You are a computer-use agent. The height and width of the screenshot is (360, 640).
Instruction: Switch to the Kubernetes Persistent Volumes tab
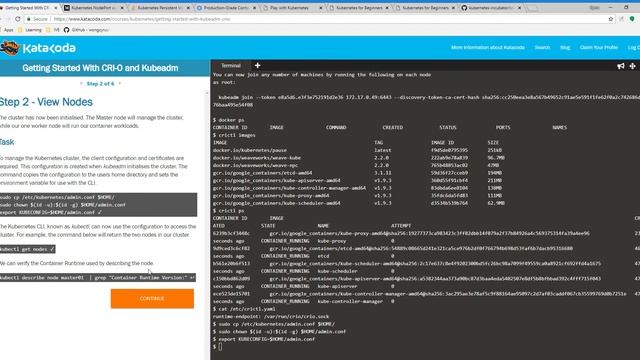(159, 8)
